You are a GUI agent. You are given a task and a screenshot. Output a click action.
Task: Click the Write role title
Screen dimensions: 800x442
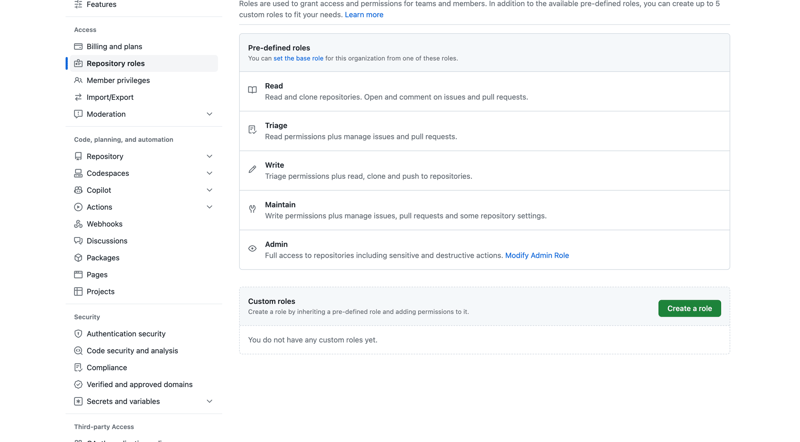[274, 165]
